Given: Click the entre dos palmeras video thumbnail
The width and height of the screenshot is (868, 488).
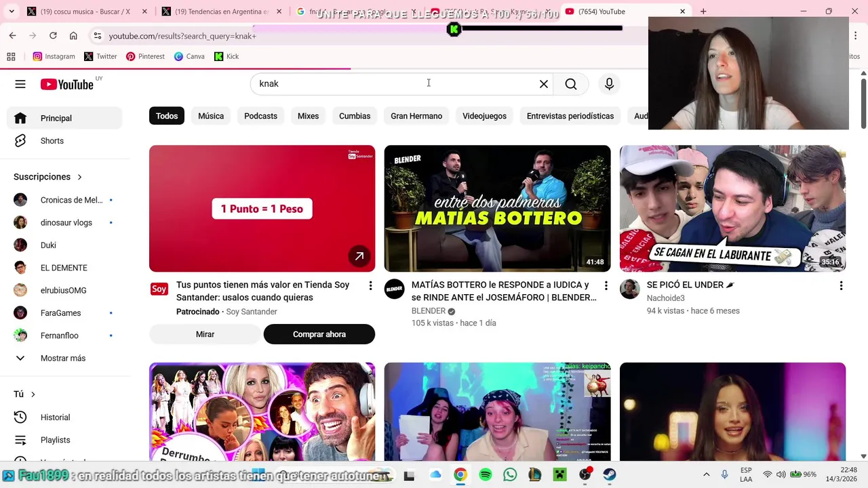Looking at the screenshot, I should tap(497, 209).
